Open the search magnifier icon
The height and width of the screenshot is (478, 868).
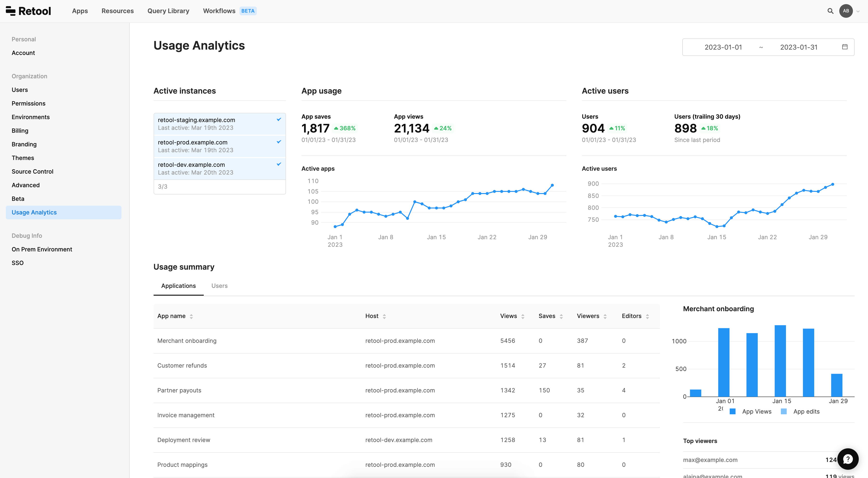pos(830,11)
